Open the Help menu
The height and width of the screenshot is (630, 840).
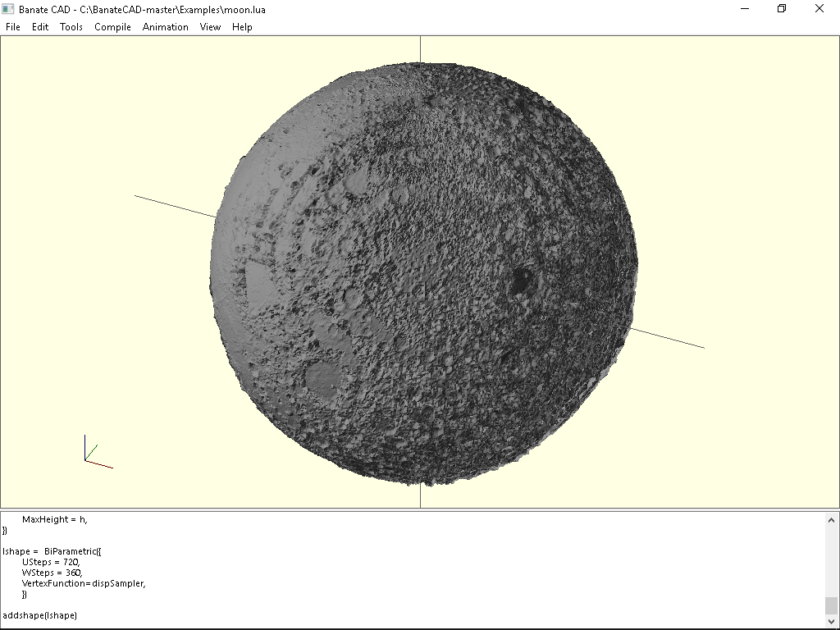coord(242,26)
